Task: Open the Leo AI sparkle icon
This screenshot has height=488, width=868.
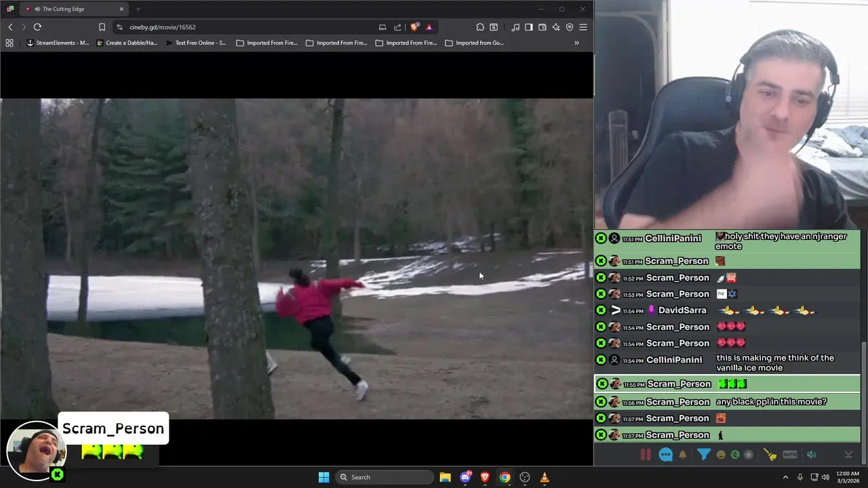Action: coord(556,27)
